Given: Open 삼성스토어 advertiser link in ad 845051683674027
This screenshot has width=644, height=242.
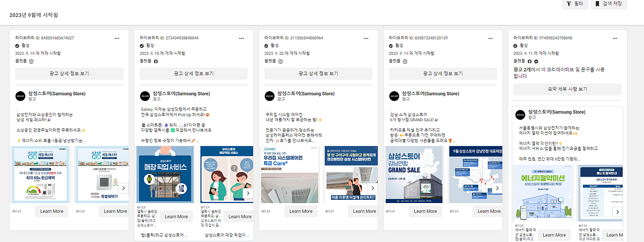Looking at the screenshot, I should (57, 94).
